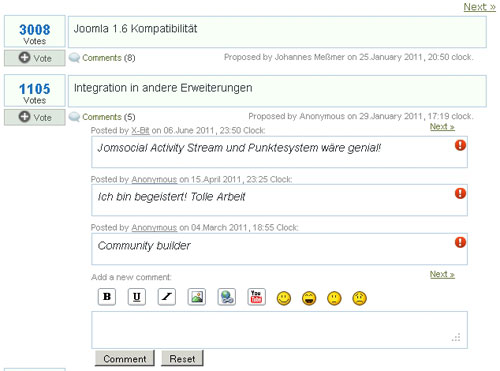The height and width of the screenshot is (371, 500).
Task: Click 'Proposed by Anonymous on 29.January' line
Action: coord(361,116)
